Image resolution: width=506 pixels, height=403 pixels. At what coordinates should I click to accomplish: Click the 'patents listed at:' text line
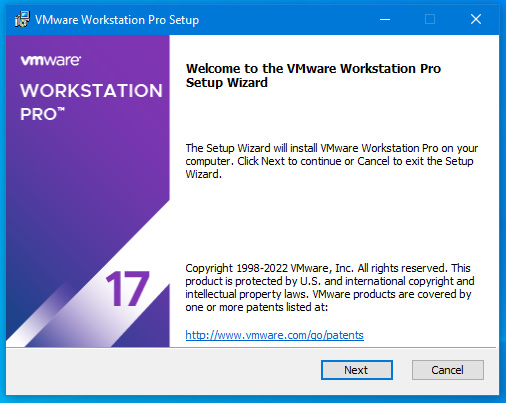257,307
